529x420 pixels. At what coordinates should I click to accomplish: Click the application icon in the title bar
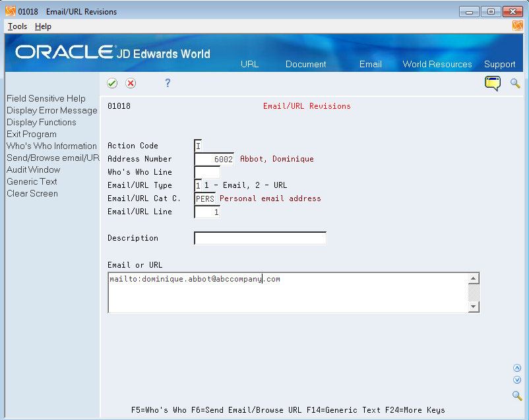[11, 11]
